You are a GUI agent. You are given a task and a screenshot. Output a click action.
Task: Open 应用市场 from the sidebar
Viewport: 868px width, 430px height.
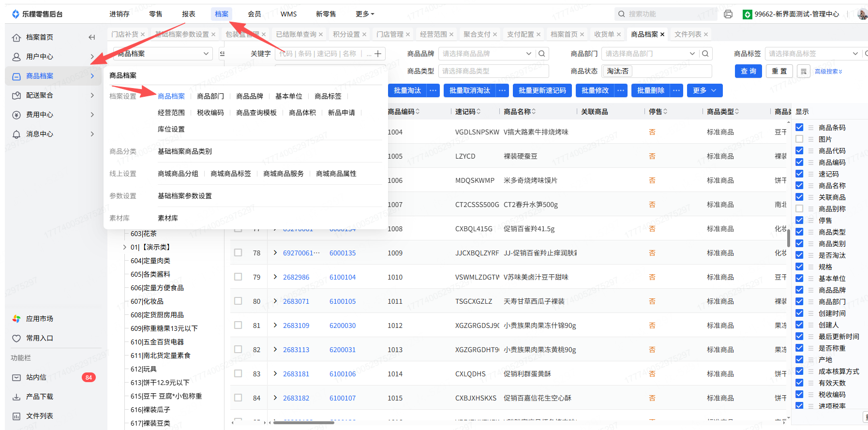[x=39, y=319]
